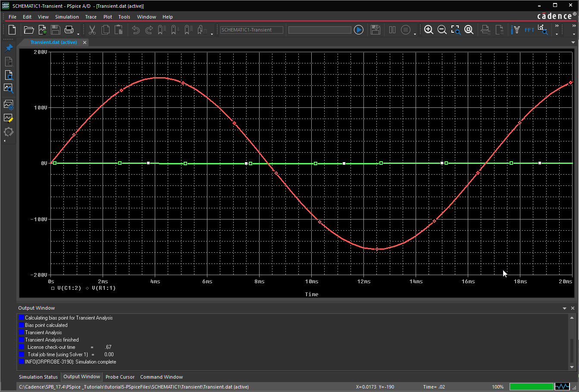Switch to the Probe Cursor tab

pos(120,376)
